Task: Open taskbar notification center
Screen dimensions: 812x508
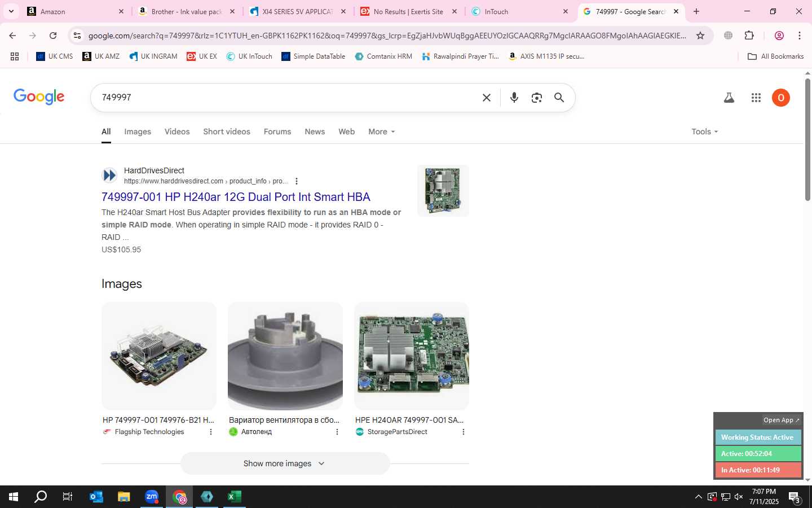Action: [795, 497]
